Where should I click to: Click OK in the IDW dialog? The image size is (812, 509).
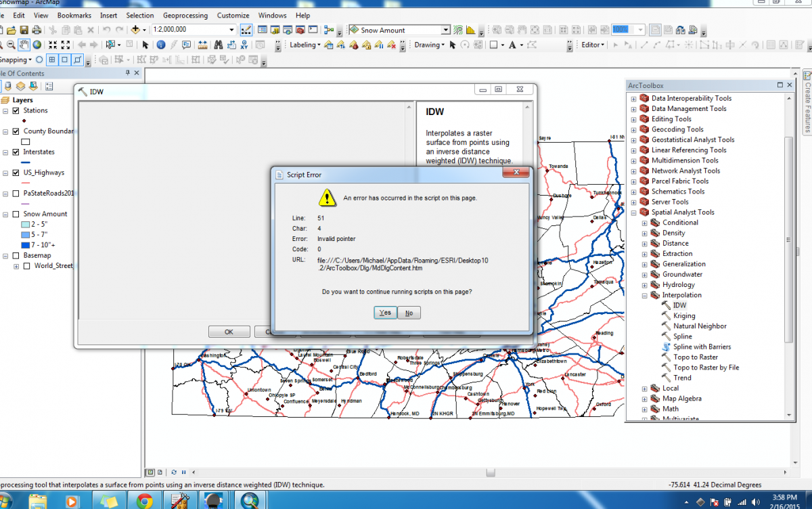click(x=229, y=332)
